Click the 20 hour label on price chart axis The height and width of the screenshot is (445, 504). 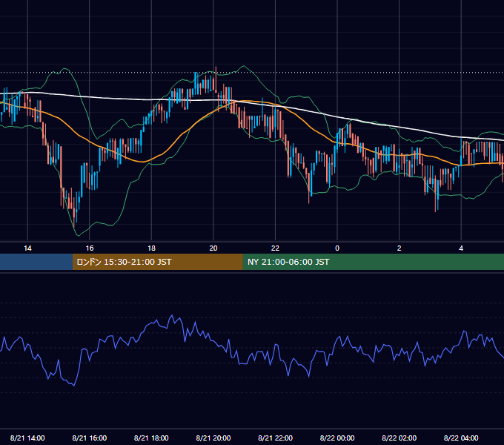click(x=213, y=248)
